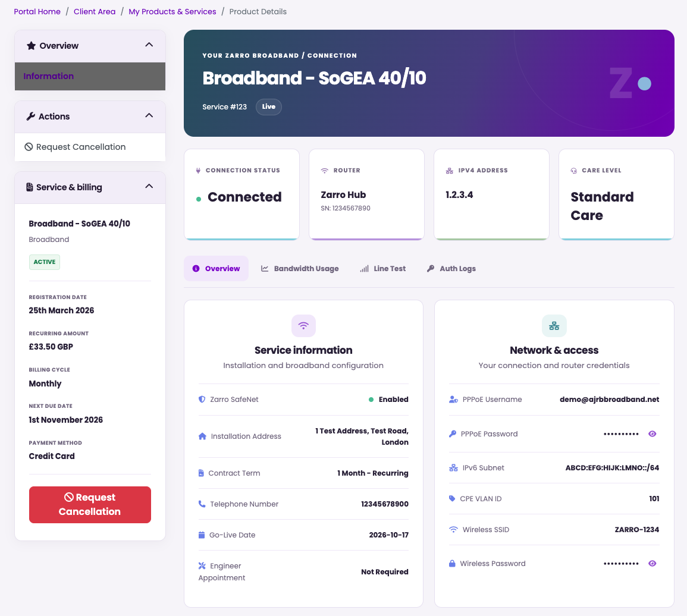Image resolution: width=687 pixels, height=616 pixels.
Task: Click the wrench icon beside Actions
Action: (x=31, y=116)
